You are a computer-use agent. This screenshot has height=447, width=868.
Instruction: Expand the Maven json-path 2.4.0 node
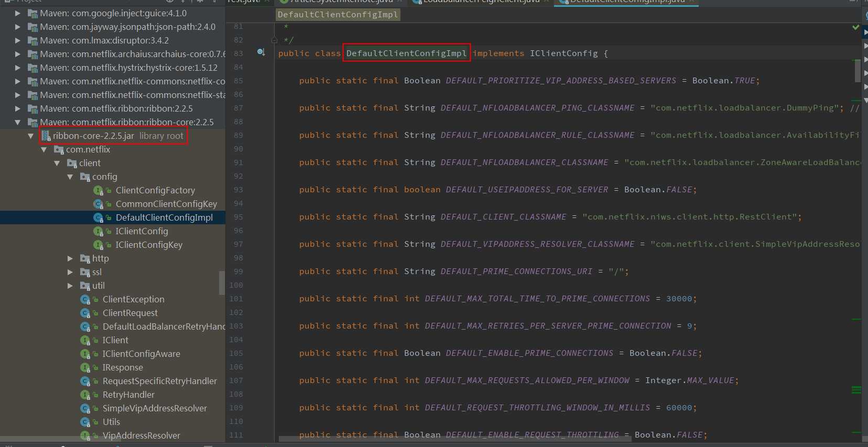(18, 27)
